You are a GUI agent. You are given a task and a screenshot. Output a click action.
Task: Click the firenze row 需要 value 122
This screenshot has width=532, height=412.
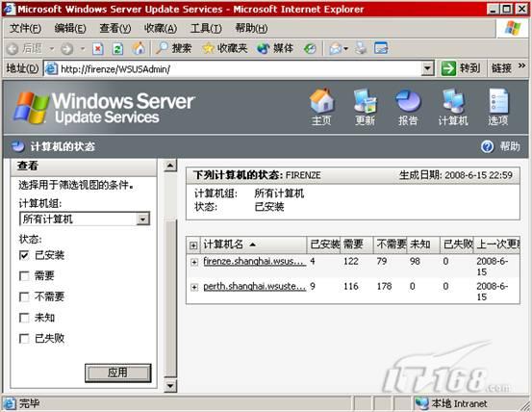[x=351, y=261]
